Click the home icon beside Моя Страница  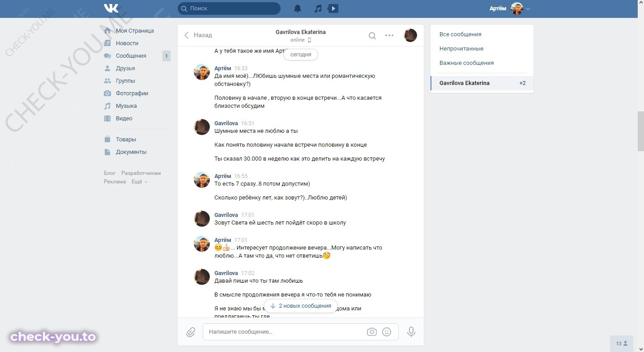pyautogui.click(x=107, y=31)
